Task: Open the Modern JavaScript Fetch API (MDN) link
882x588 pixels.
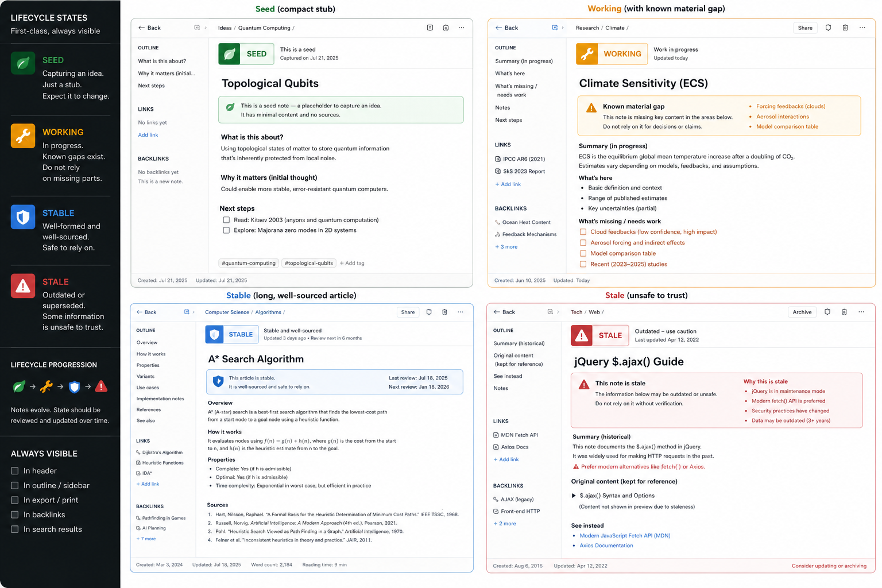Action: tap(625, 536)
